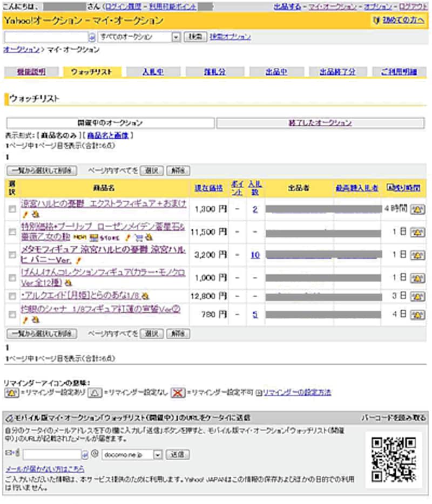Click the 検索 button
This screenshot has height=504, width=432.
tap(195, 37)
